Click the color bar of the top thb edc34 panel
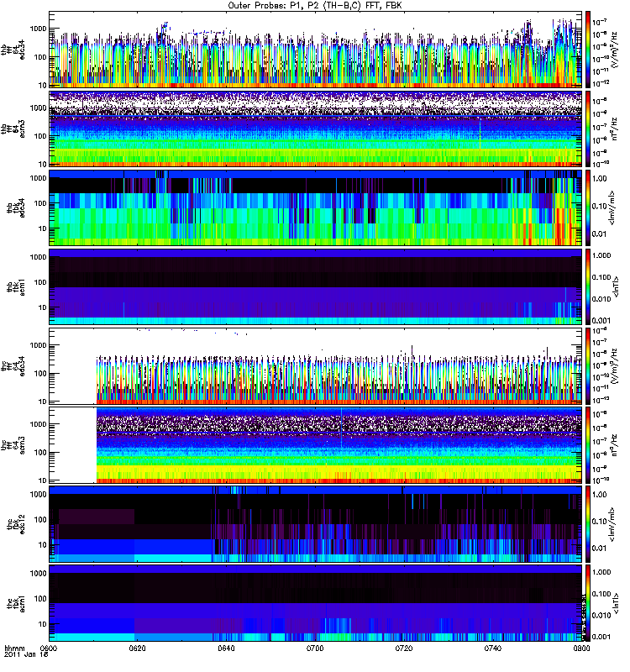Screen dimensions: 630x672 [x=588, y=50]
